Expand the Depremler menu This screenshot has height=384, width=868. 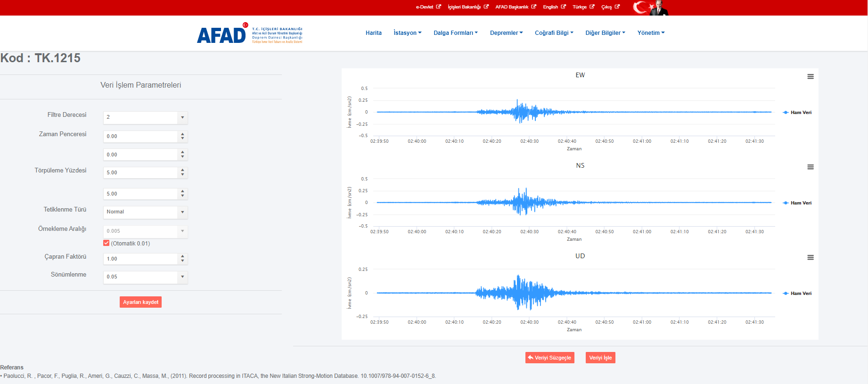tap(507, 33)
